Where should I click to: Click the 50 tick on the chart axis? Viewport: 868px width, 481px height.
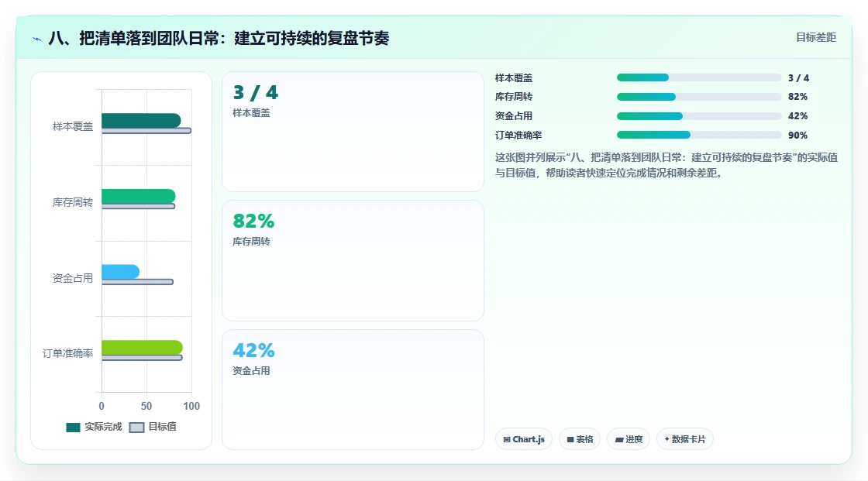point(146,406)
